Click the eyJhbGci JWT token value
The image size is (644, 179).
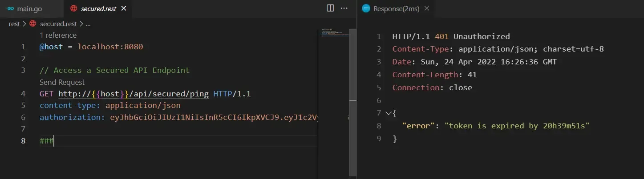[x=215, y=117]
